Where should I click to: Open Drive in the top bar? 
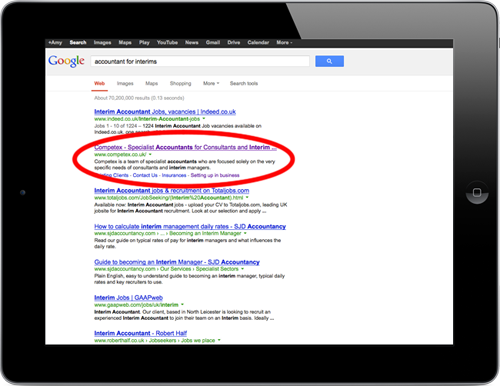point(234,43)
